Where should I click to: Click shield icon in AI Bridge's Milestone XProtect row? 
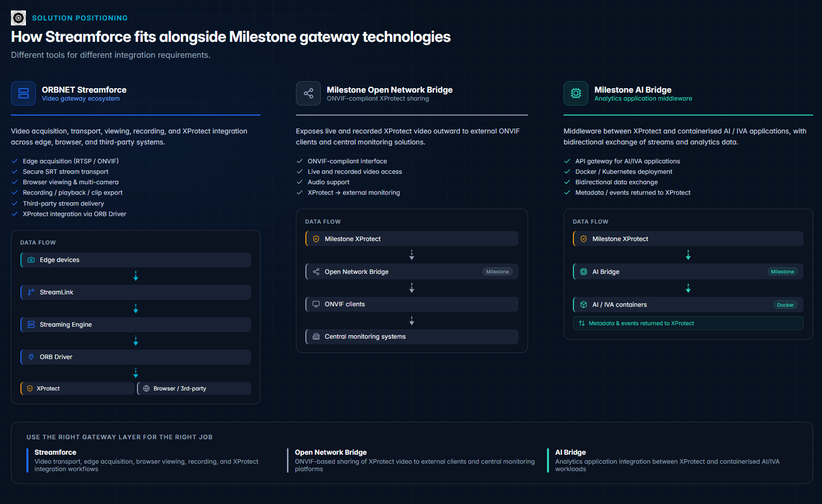(x=583, y=239)
